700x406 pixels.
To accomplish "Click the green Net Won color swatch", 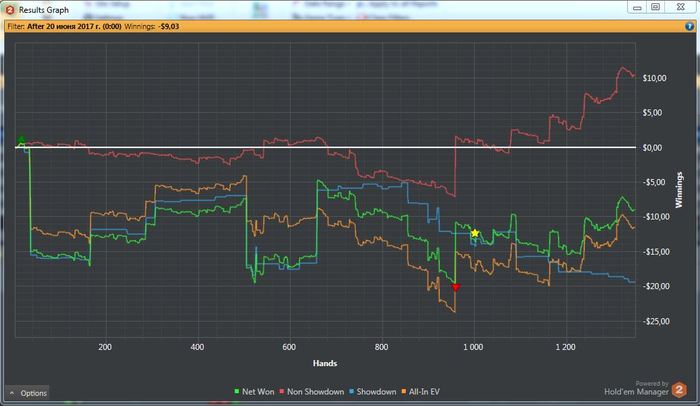I will tap(237, 392).
